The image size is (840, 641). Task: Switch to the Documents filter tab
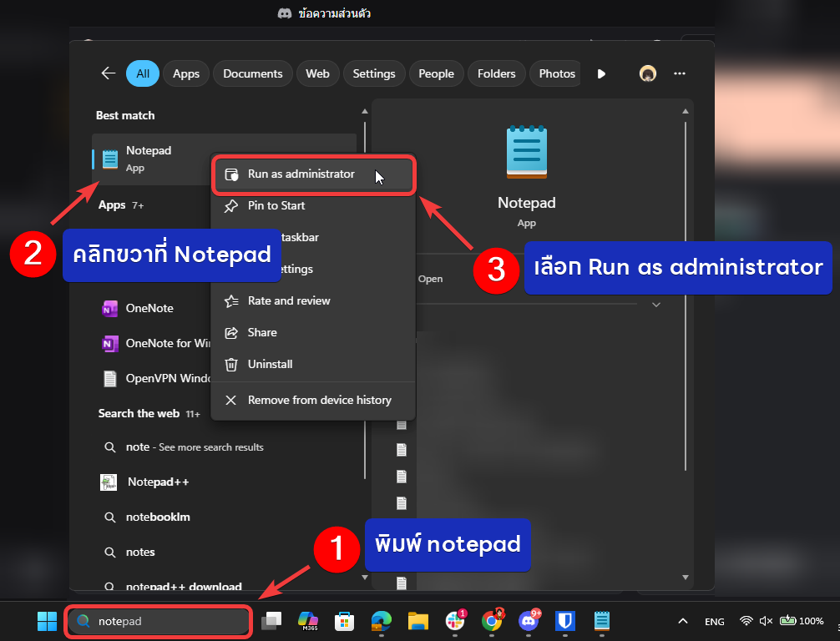click(253, 73)
